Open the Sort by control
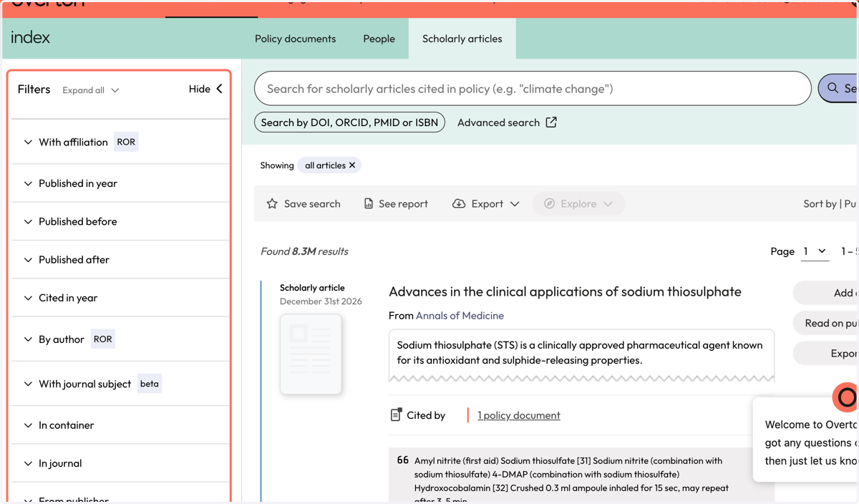The width and height of the screenshot is (859, 504). coord(830,204)
